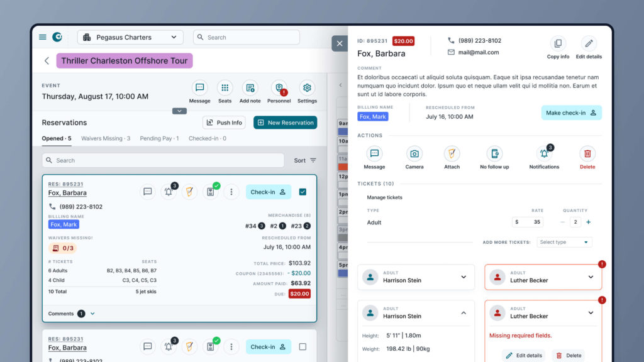Viewport: 644px width, 362px height.
Task: Open the Select type ticket dropdown
Action: pyautogui.click(x=564, y=242)
